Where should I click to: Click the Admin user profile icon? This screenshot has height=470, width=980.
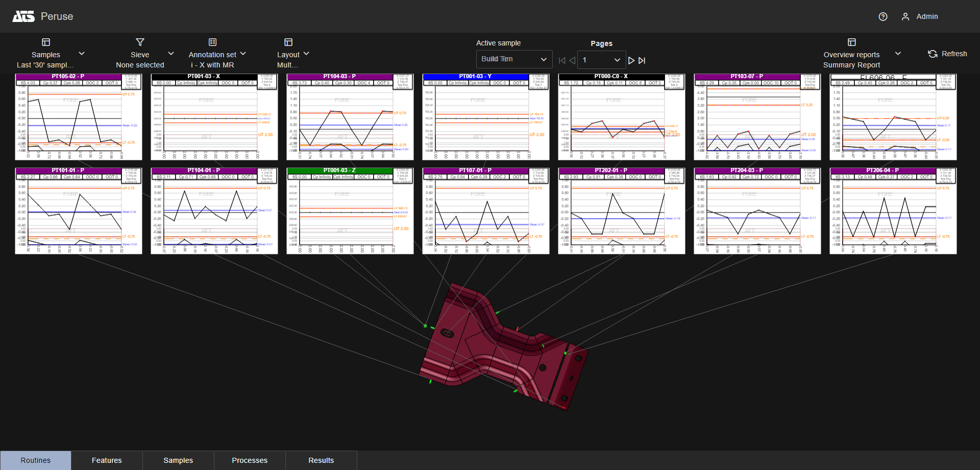pyautogui.click(x=905, y=17)
